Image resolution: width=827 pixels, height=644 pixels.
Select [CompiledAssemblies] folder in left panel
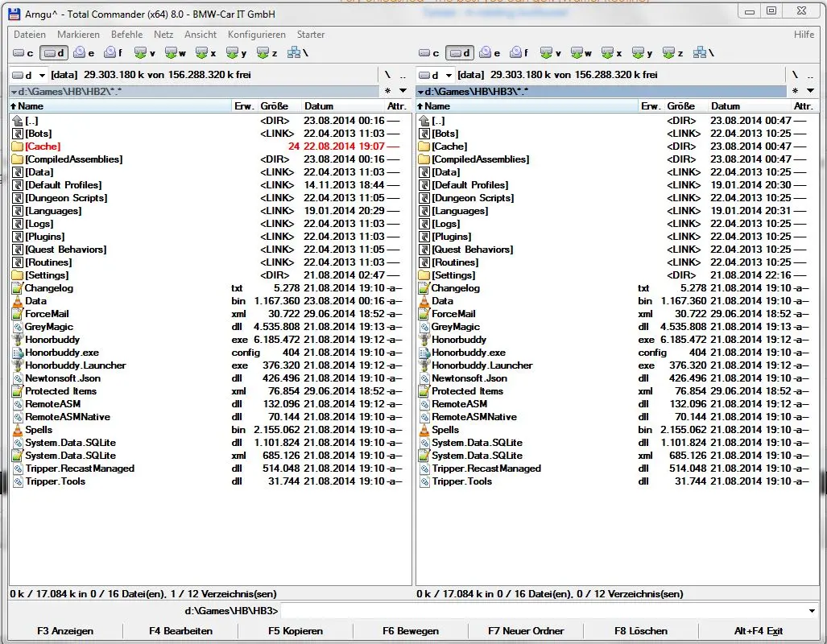coord(210,159)
